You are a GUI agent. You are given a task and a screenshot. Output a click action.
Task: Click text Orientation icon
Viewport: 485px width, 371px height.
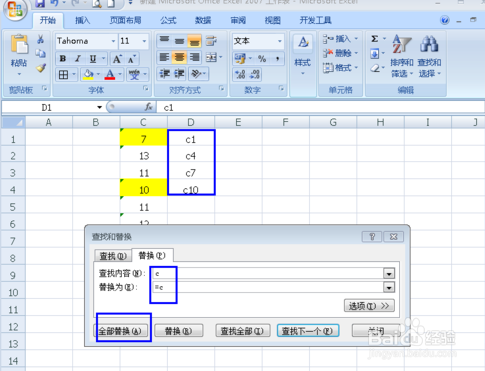[197, 74]
